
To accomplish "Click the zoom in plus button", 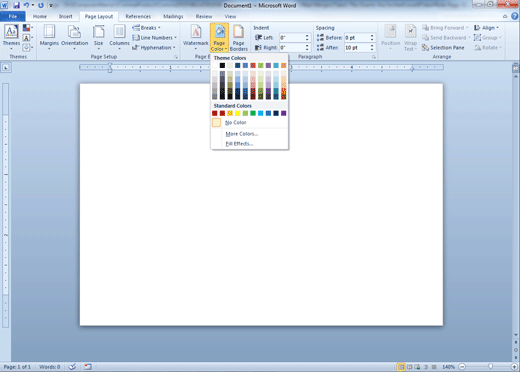I will 515,367.
